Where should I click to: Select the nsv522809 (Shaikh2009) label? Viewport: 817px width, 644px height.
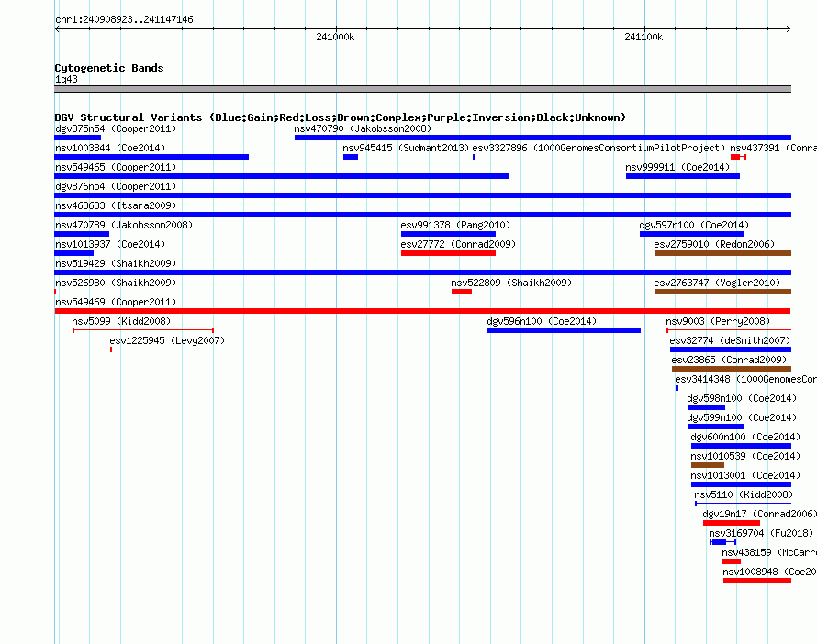click(x=511, y=283)
